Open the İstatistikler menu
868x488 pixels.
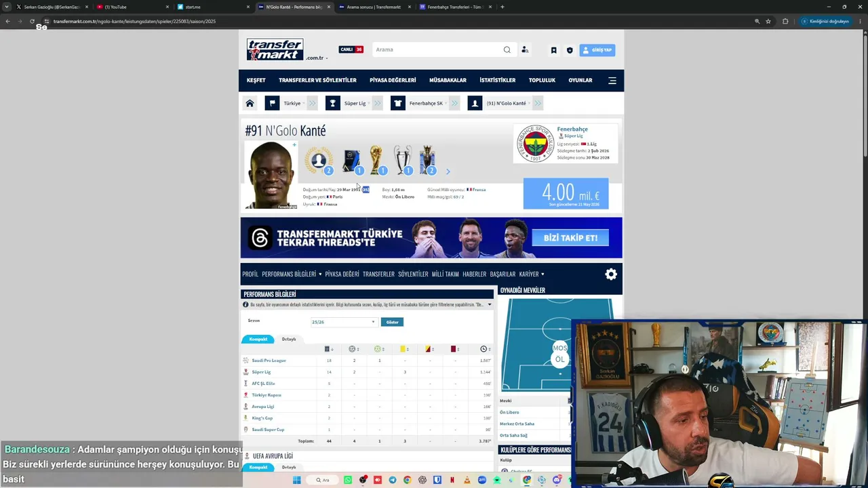point(498,80)
